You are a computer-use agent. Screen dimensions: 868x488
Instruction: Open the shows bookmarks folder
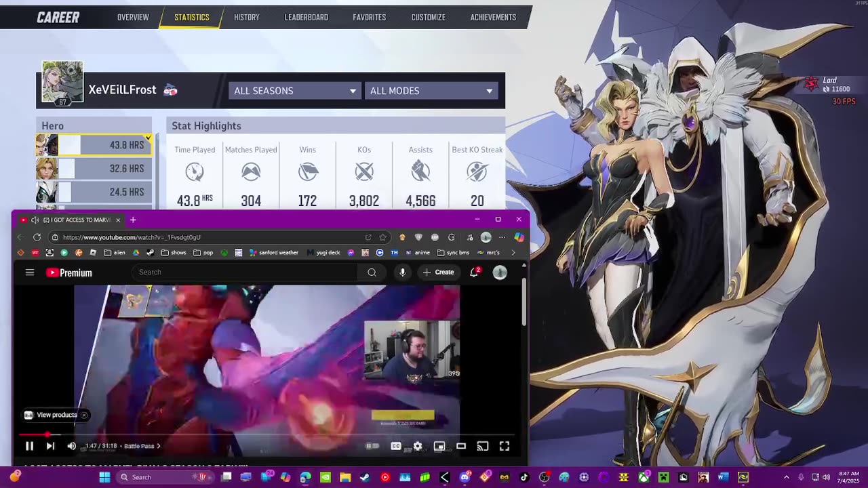tap(174, 253)
